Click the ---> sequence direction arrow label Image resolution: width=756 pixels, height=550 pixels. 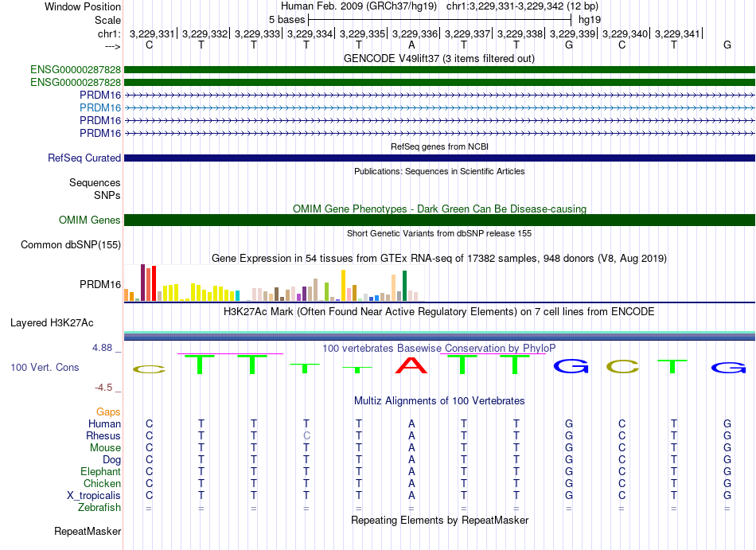point(113,46)
